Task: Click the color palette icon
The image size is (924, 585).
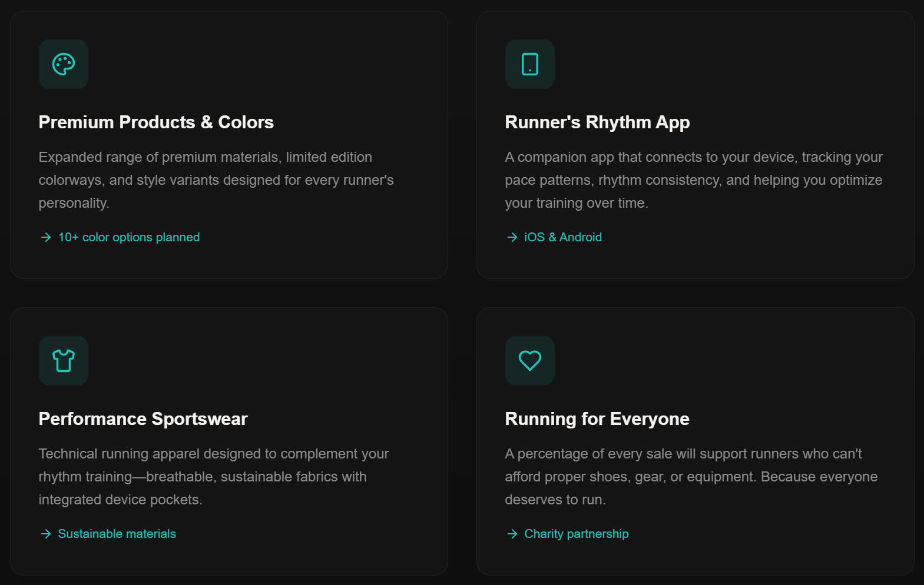Action: point(64,64)
